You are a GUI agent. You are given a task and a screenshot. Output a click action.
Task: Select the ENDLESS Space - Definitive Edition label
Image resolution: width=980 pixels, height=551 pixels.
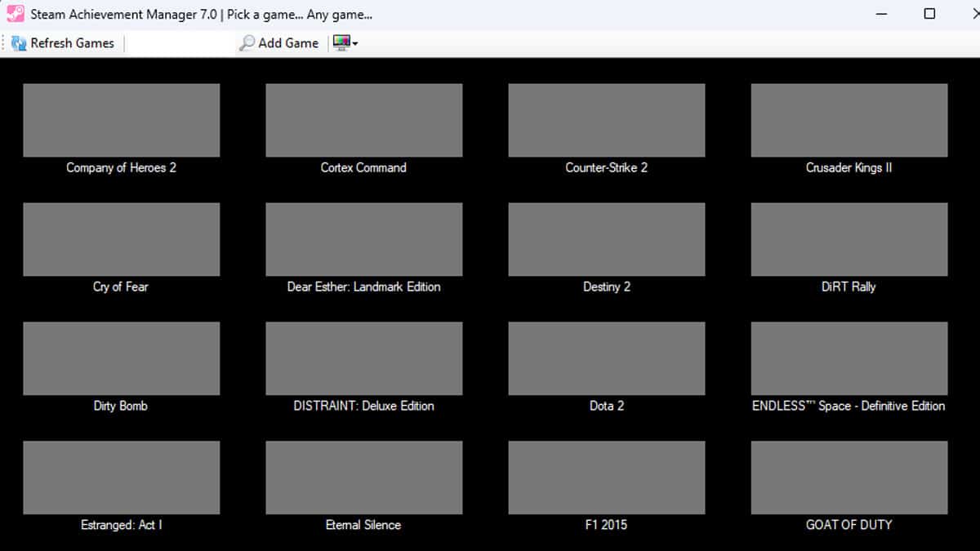pos(849,406)
